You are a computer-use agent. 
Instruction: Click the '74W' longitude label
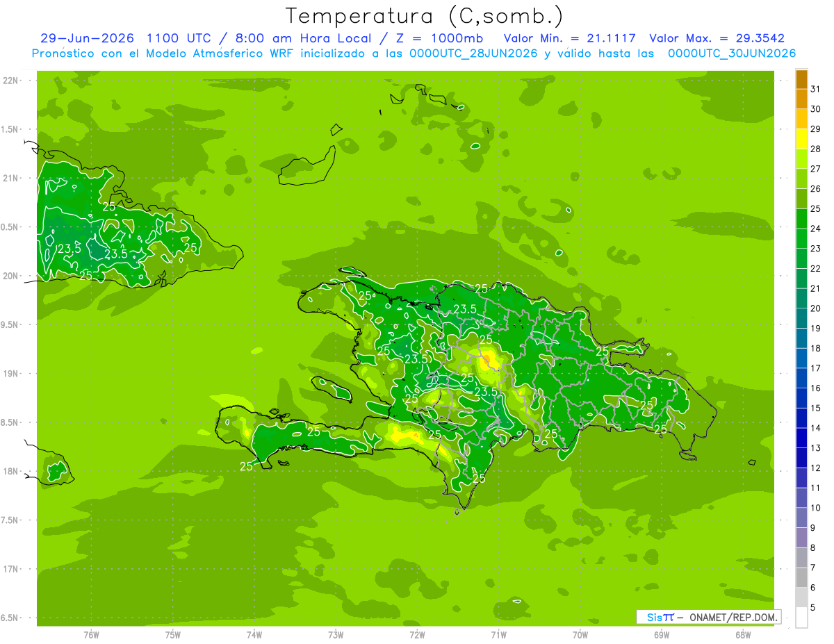coord(254,634)
